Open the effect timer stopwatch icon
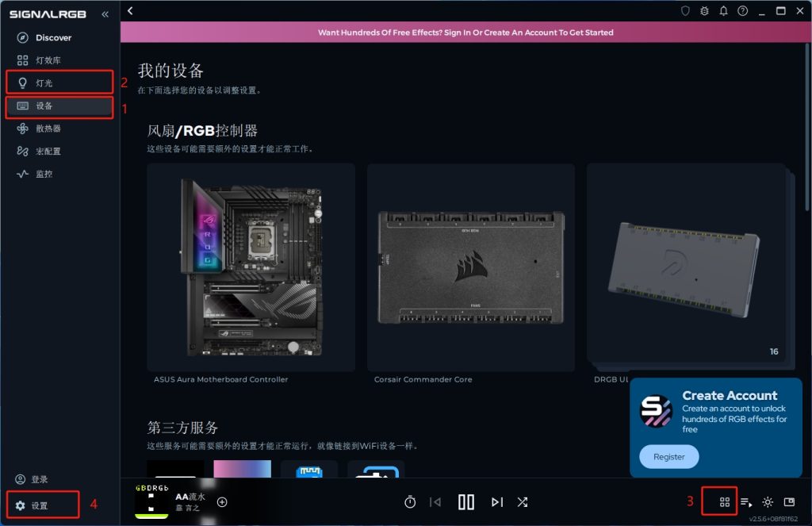The width and height of the screenshot is (812, 526). [410, 501]
